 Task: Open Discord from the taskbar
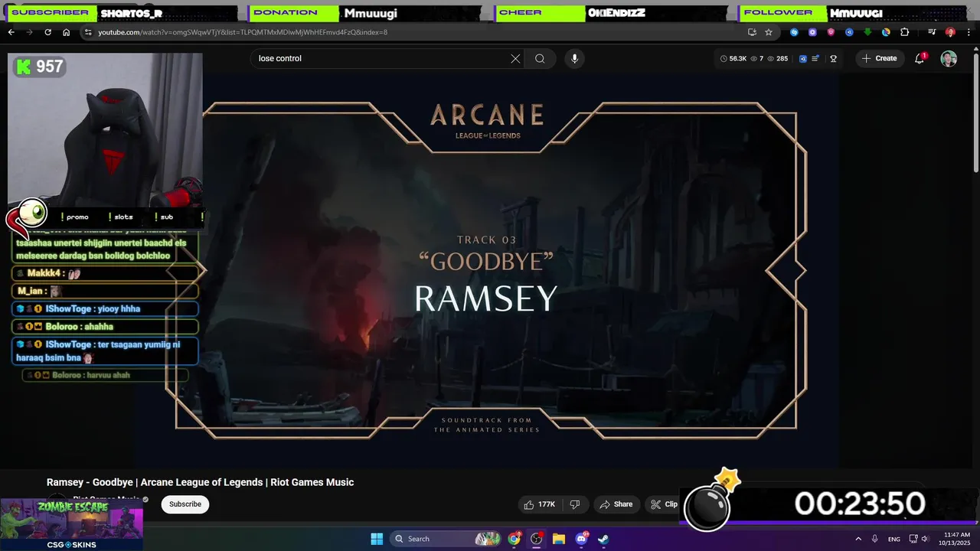coord(581,539)
